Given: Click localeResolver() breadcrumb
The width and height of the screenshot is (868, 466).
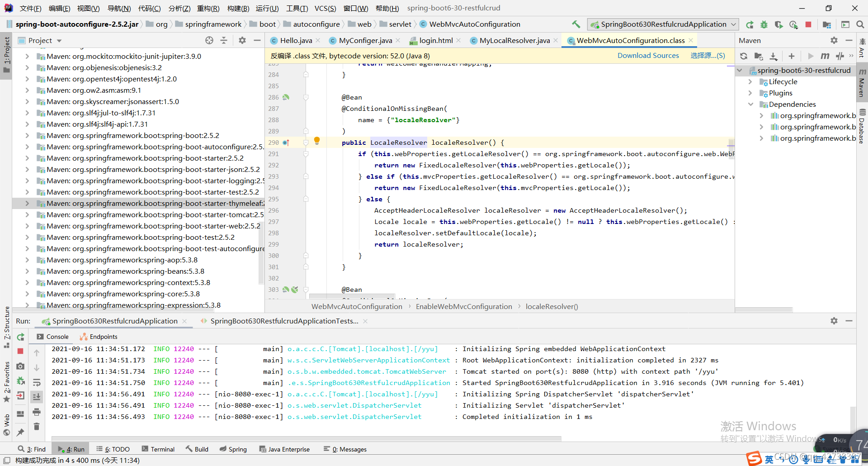Looking at the screenshot, I should click(552, 307).
